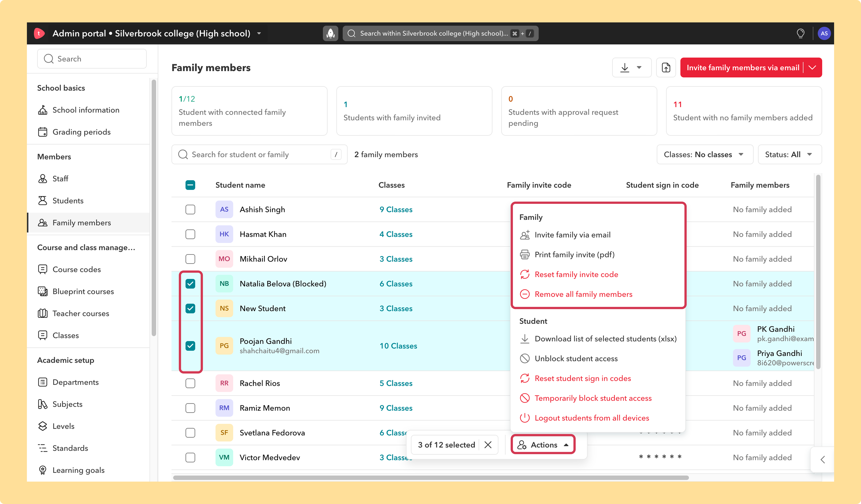This screenshot has width=861, height=504.
Task: Click the red Toddle logo icon
Action: [x=39, y=33]
